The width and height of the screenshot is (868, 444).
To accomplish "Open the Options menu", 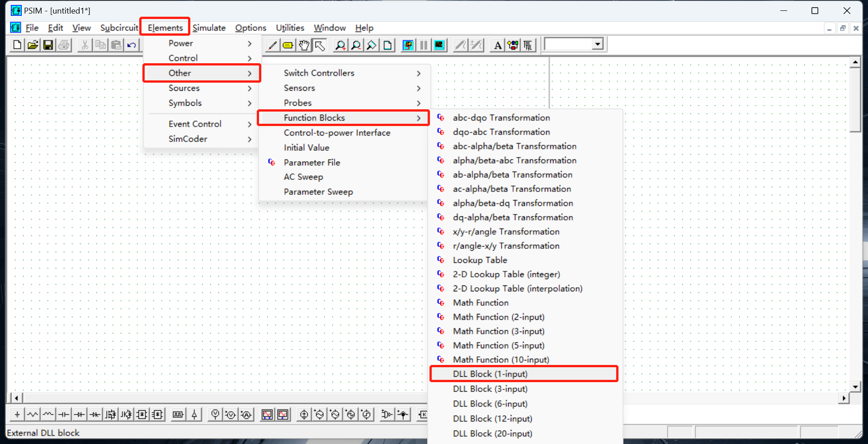I will click(250, 28).
